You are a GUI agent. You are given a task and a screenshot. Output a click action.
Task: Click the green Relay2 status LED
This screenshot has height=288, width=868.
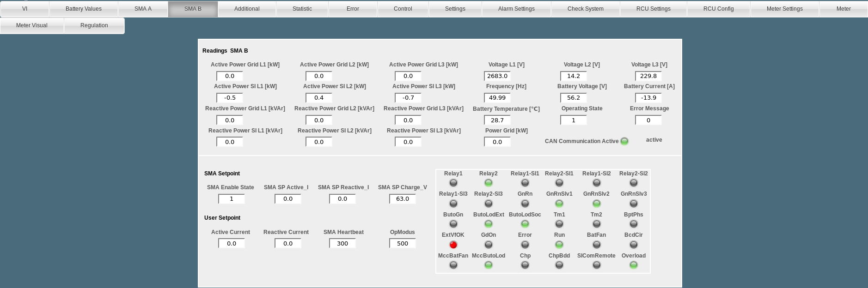pyautogui.click(x=488, y=183)
